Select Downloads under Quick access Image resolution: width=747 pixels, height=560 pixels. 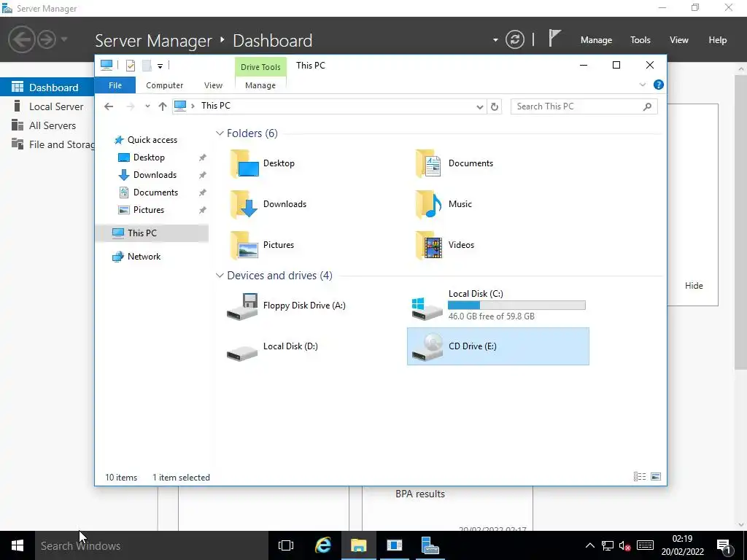pyautogui.click(x=147, y=175)
